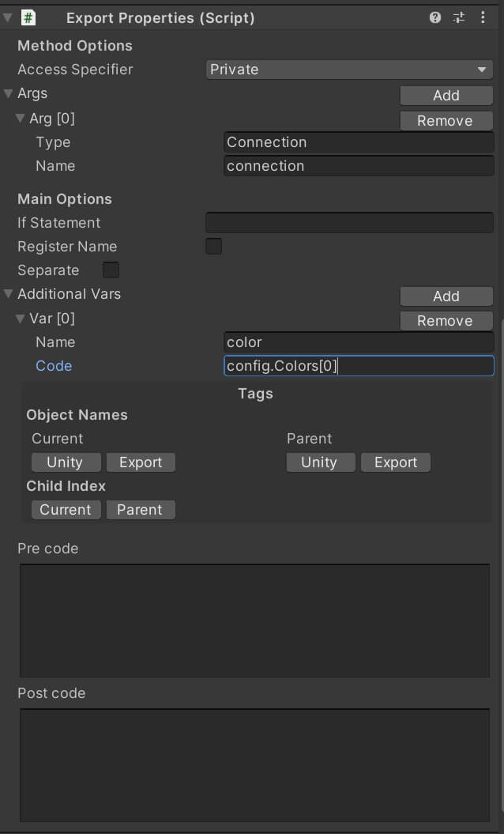Click the Parent child index tag
Screen dimensions: 504x834
141,509
